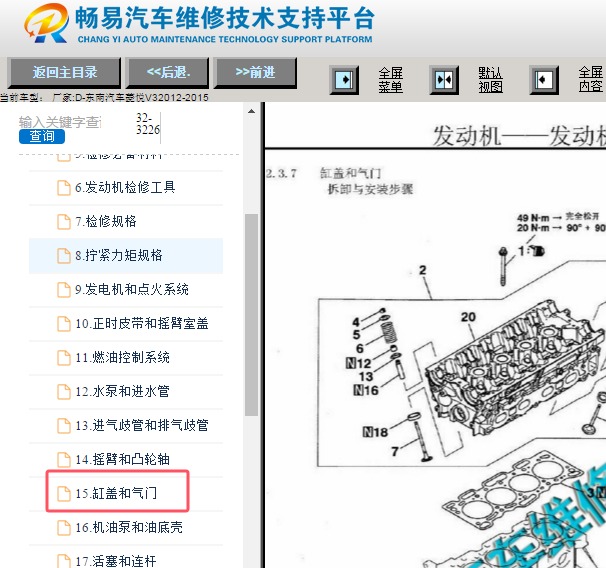Go forward with >>前进 button
This screenshot has height=568, width=606.
(x=255, y=73)
